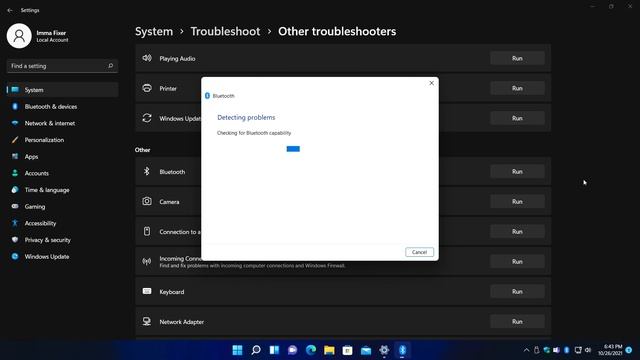
Task: Open taskbar Search
Action: click(x=256, y=350)
